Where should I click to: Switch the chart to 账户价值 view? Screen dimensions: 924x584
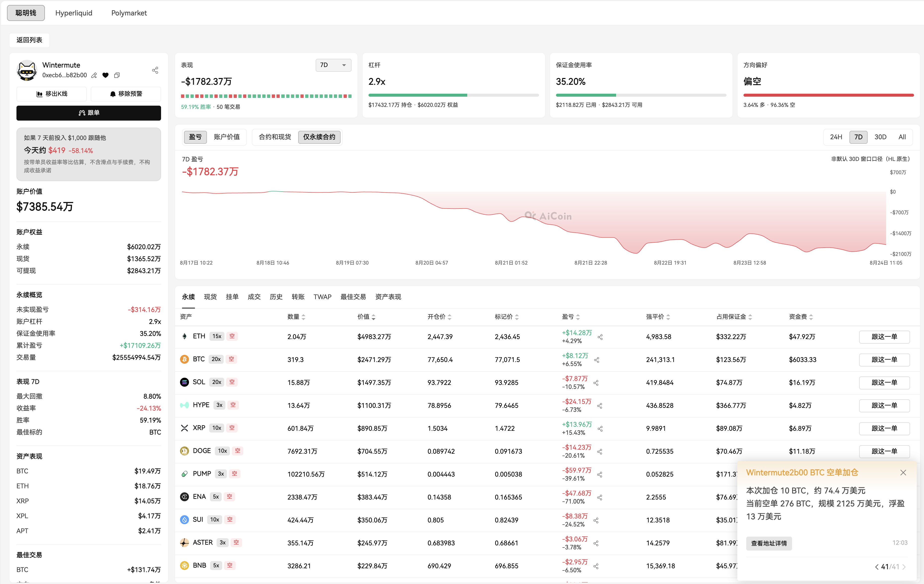point(226,137)
